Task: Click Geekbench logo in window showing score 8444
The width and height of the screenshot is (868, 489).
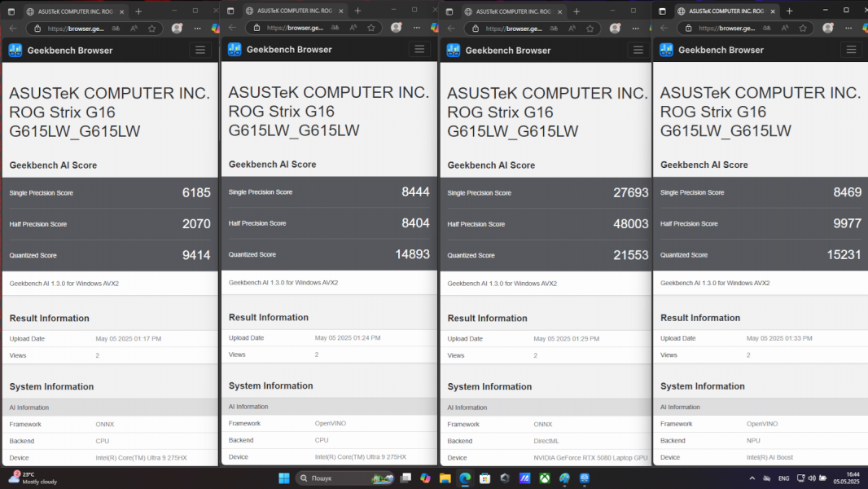Action: [x=235, y=49]
